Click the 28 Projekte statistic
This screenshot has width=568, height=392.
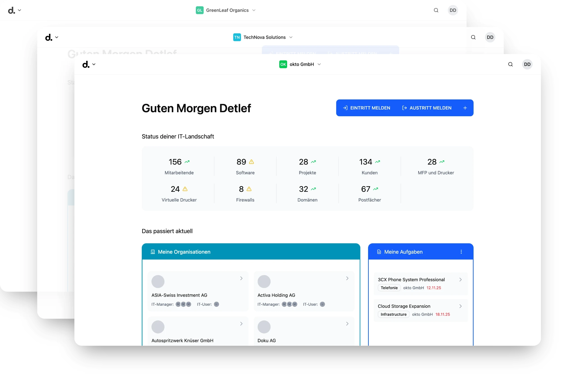coord(307,166)
